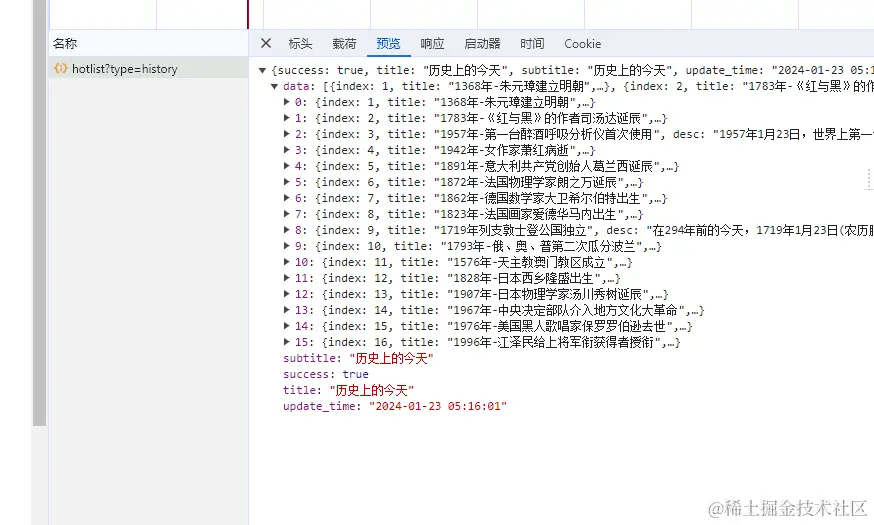Click the title property 历史上的今天
This screenshot has height=525, width=874.
pos(348,390)
